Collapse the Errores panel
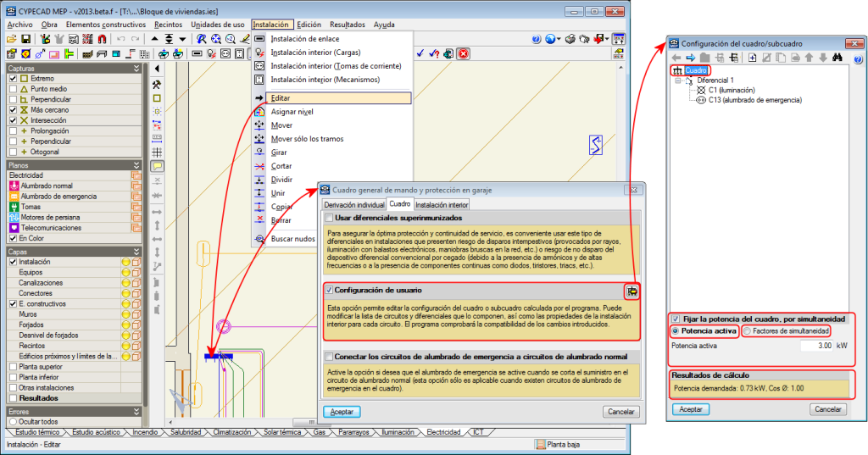868x455 pixels. [x=136, y=412]
